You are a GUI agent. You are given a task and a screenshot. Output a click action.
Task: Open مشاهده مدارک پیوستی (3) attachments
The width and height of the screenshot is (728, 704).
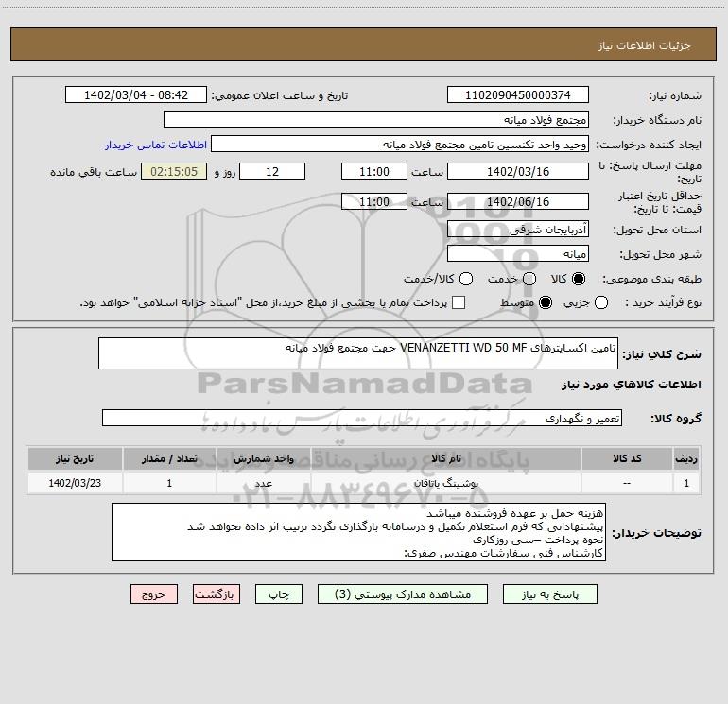[403, 594]
